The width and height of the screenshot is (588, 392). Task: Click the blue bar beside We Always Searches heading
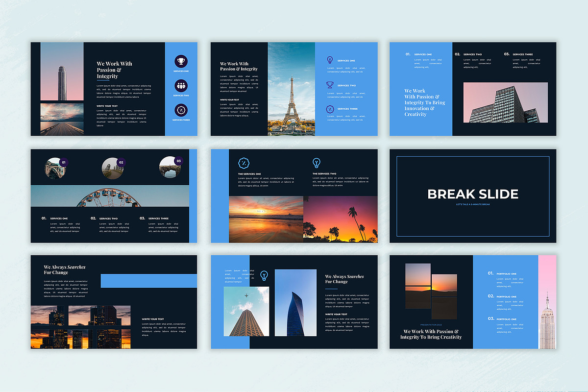(148, 281)
